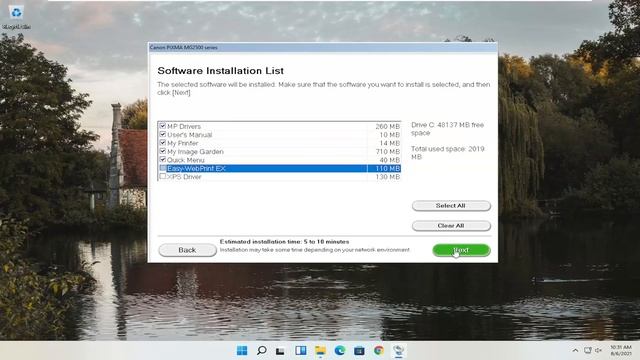Screen dimensions: 640x360
Task: Click the Canon PIXMA installer title bar
Action: pyautogui.click(x=322, y=47)
